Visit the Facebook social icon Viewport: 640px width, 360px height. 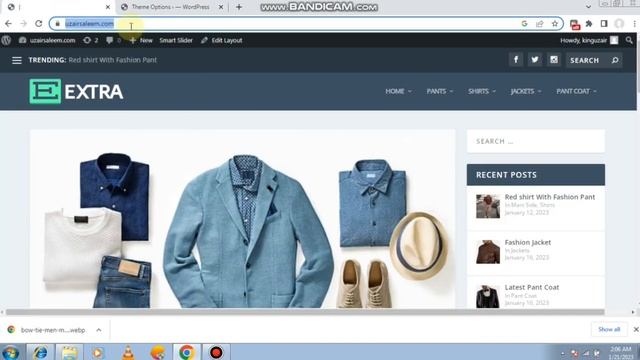pos(516,60)
